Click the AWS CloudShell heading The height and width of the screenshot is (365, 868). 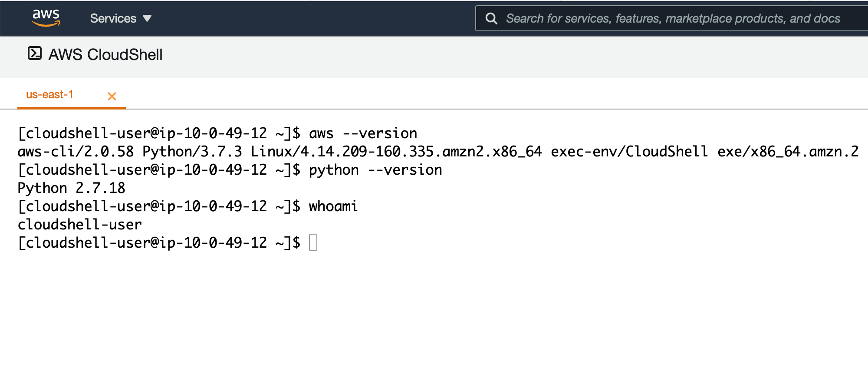click(105, 55)
